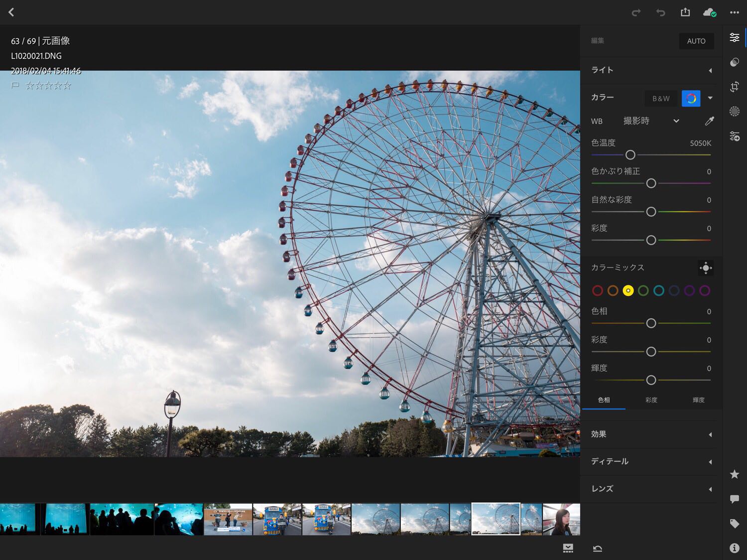Screen dimensions: 747x560
Task: Switch to the 彩度 tab at bottom
Action: tap(651, 400)
